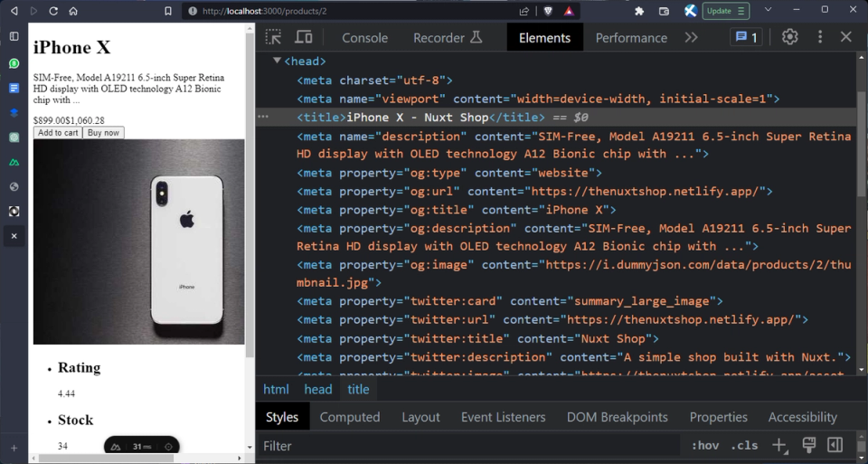This screenshot has height=464, width=868.
Task: Toggle the :hov element state panel
Action: [704, 445]
